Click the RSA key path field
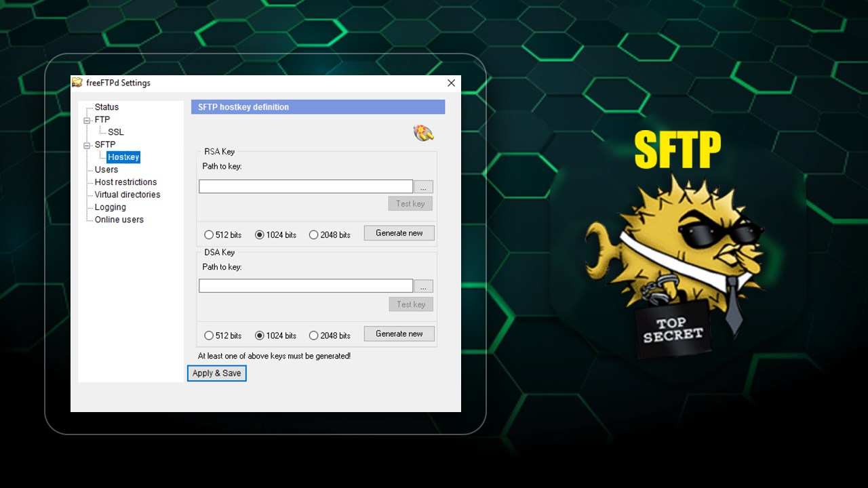Screen dimensions: 868x488 point(306,186)
